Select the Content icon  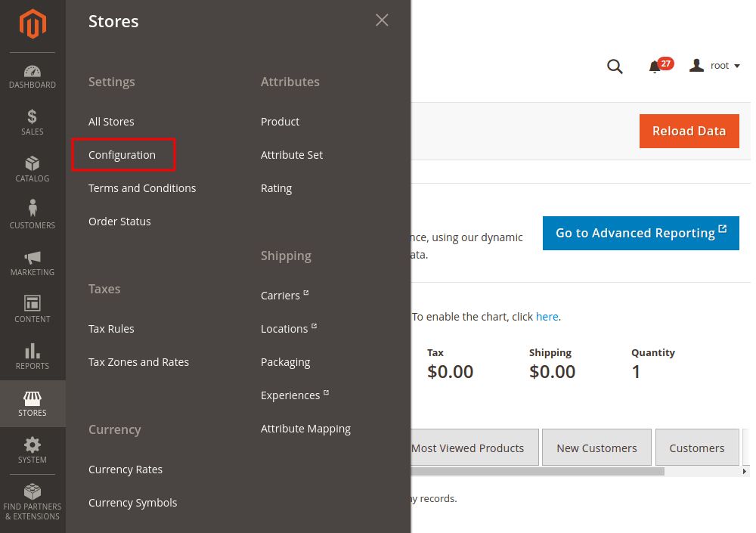pyautogui.click(x=32, y=310)
